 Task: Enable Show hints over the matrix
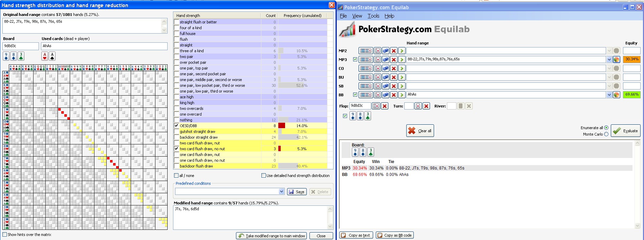tap(5, 235)
